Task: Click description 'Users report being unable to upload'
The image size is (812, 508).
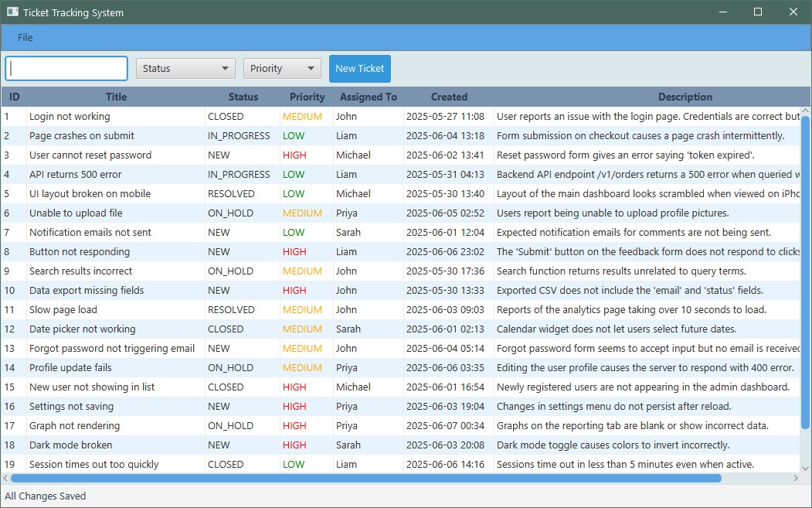Action: point(613,213)
